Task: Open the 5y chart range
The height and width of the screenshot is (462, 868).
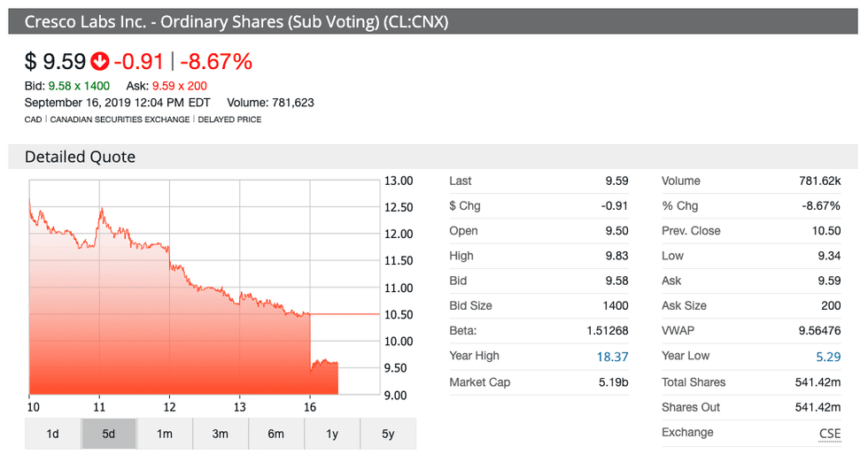Action: (388, 434)
